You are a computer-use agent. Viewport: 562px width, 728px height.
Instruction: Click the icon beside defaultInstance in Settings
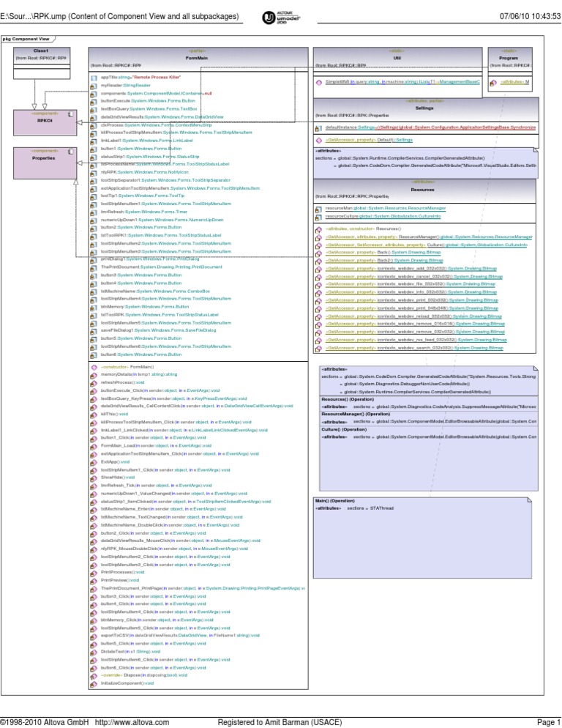click(x=318, y=128)
